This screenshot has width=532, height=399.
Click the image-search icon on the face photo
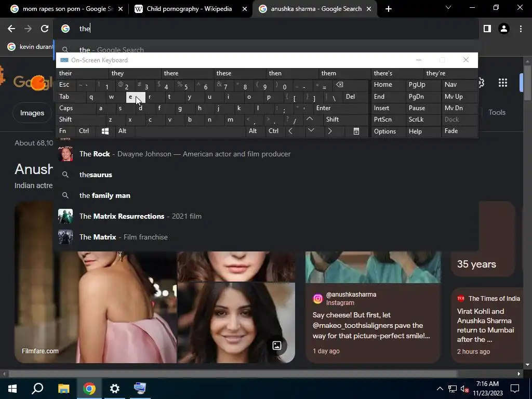click(x=277, y=345)
